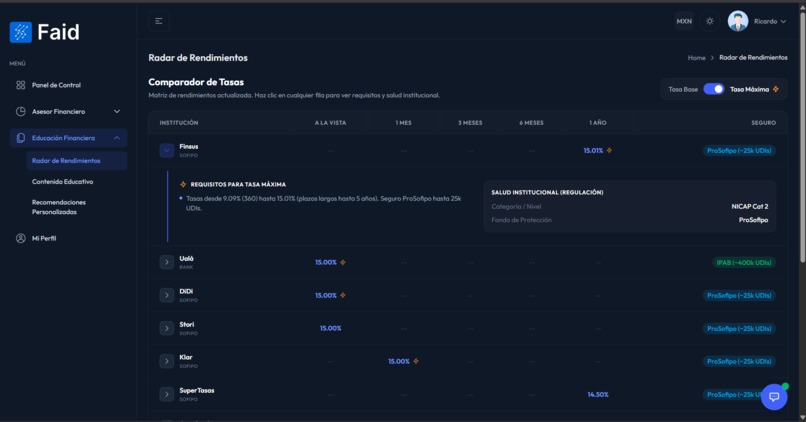This screenshot has height=422, width=806.
Task: Go to Mi Perfil
Action: click(x=68, y=238)
